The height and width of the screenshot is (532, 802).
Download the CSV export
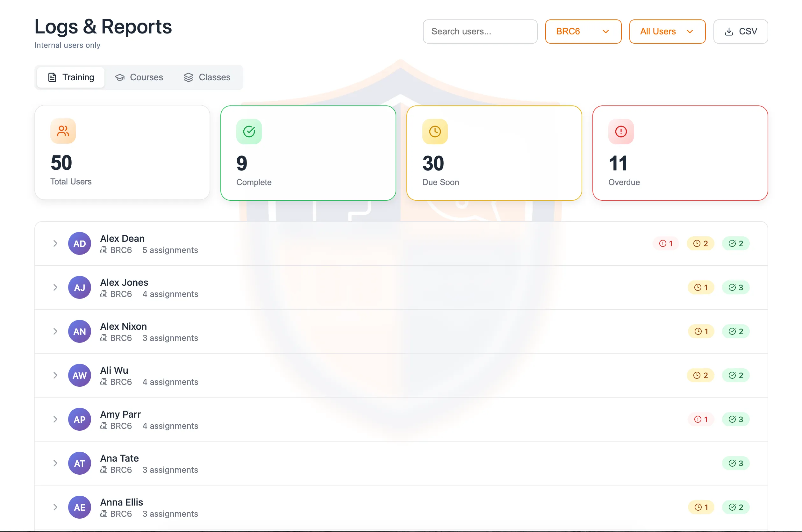(740, 32)
